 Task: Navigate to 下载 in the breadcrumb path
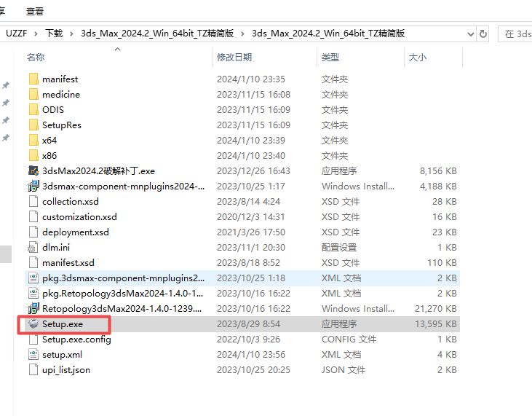click(54, 34)
